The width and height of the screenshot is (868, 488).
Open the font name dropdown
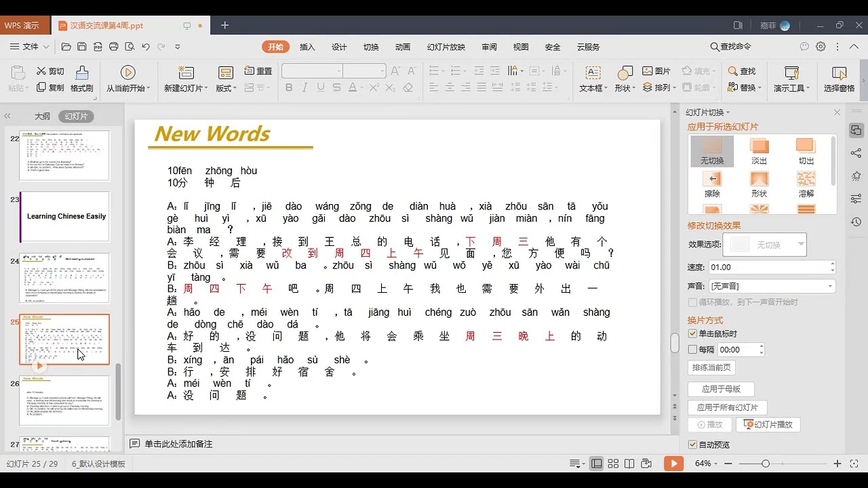(x=339, y=71)
